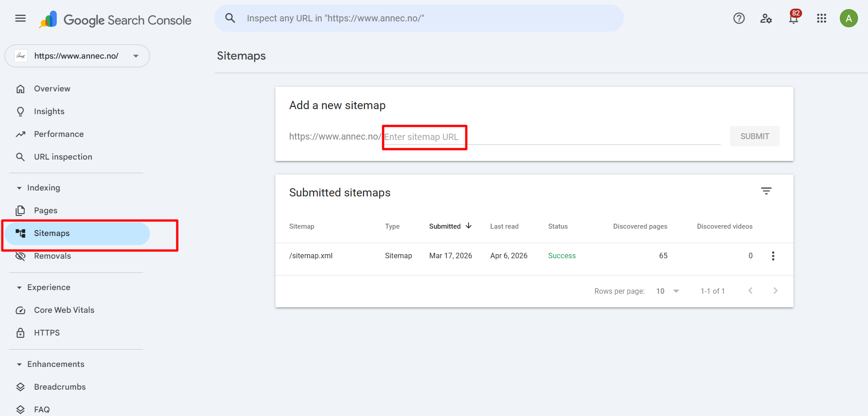Open the Google apps grid
The width and height of the screenshot is (868, 416).
pyautogui.click(x=822, y=18)
